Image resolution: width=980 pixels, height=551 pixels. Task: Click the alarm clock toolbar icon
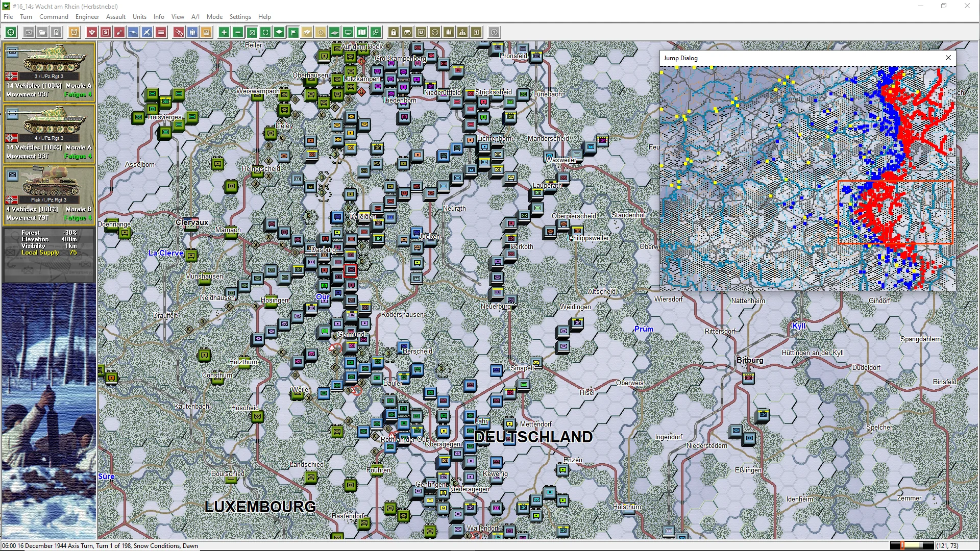pyautogui.click(x=74, y=32)
